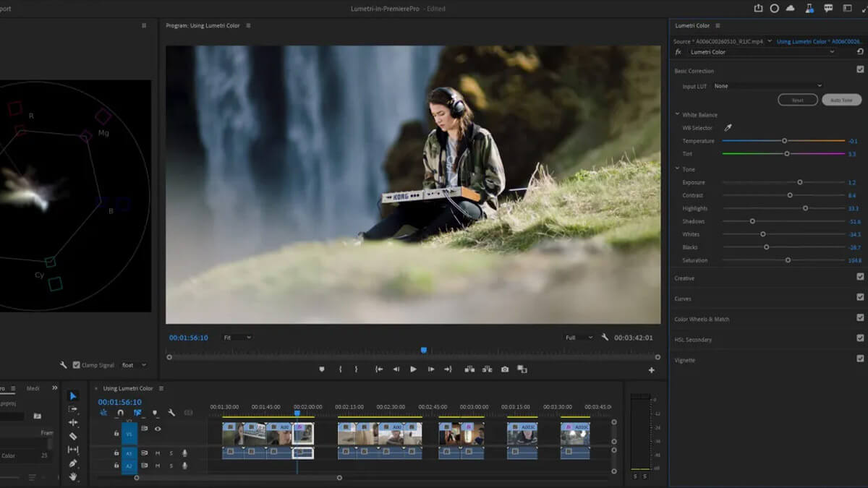Expand the Curves section
This screenshot has width=868, height=488.
pyautogui.click(x=683, y=299)
